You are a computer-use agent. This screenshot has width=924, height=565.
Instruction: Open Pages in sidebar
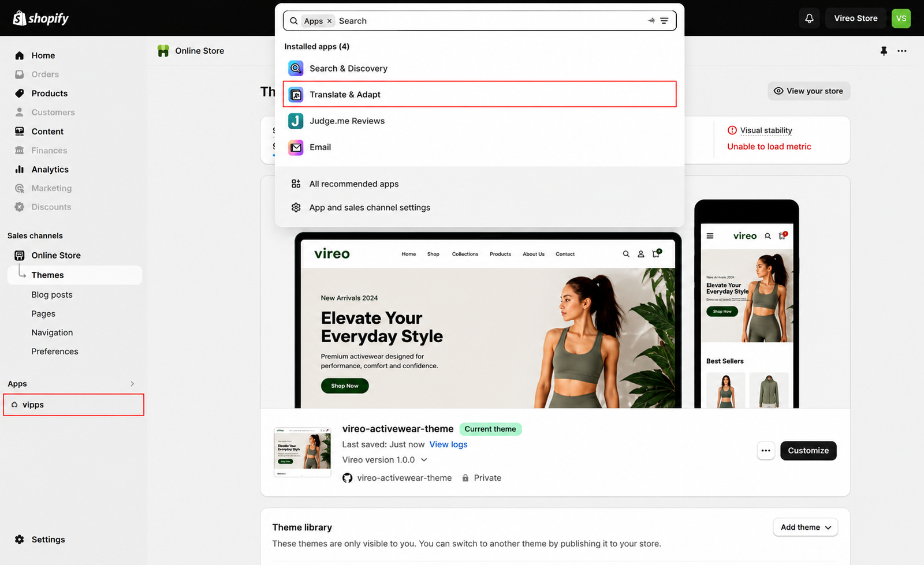[x=43, y=313]
